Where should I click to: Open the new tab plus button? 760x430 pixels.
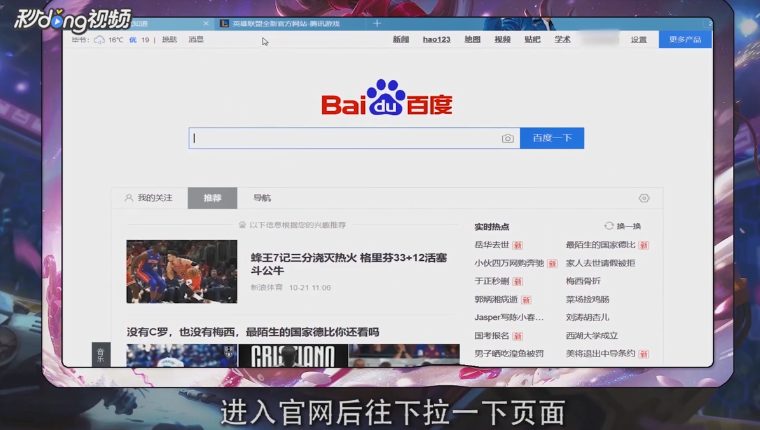(x=377, y=23)
